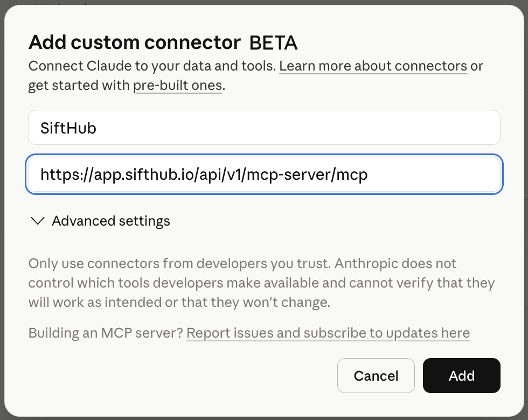
Task: Click the Add custom connector heading
Action: [x=135, y=43]
